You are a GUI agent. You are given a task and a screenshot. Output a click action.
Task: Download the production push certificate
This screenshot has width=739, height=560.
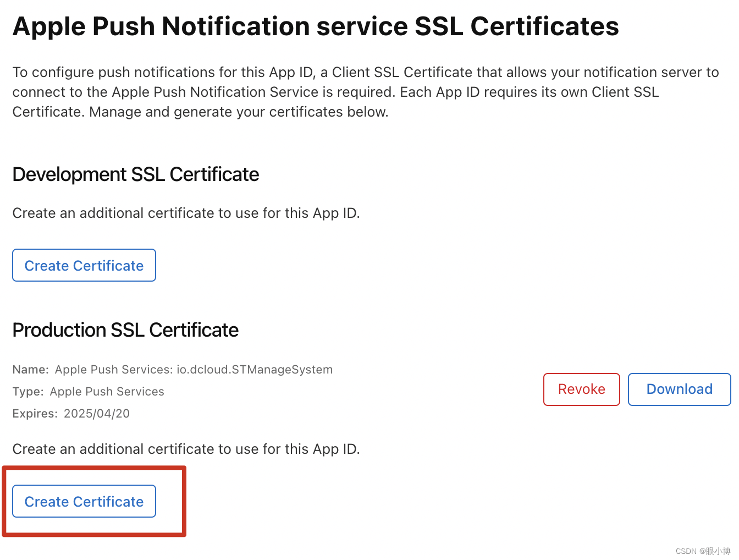[680, 389]
